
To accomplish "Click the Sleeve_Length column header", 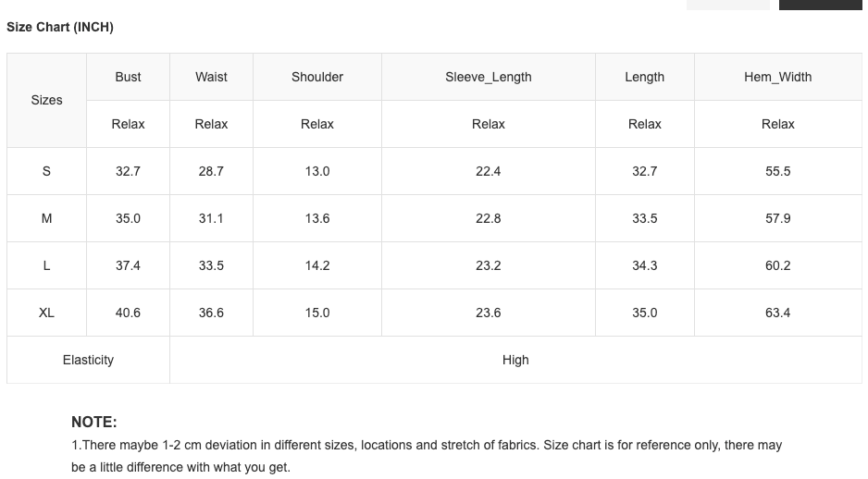I will 489,77.
